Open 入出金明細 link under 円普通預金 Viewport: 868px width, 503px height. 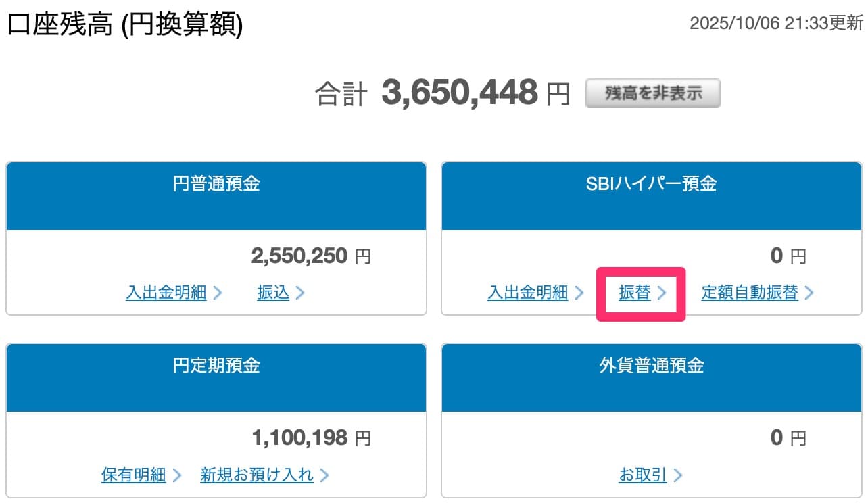[x=166, y=293]
